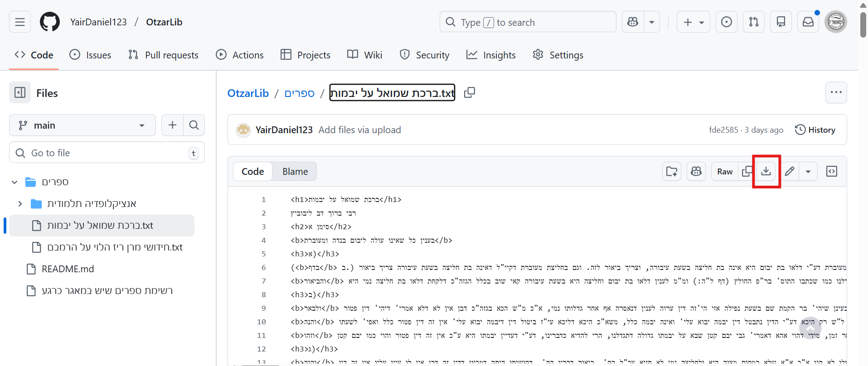Screen dimensions: 868x366
Task: Open the Actions tab
Action: pyautogui.click(x=240, y=55)
